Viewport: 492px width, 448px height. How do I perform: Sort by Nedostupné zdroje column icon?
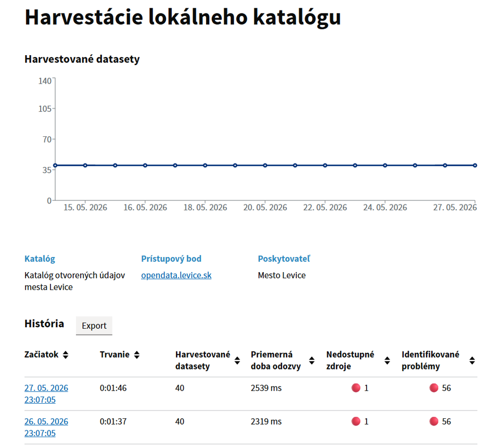[x=387, y=361]
